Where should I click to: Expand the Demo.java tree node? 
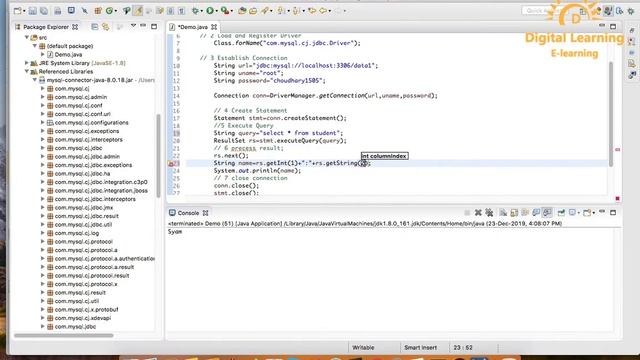[43, 54]
